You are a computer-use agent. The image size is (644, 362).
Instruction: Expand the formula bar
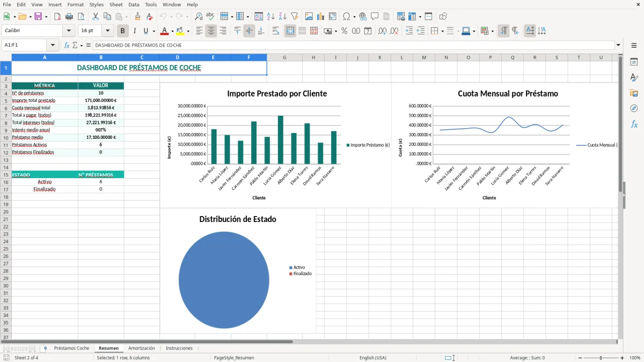click(618, 45)
